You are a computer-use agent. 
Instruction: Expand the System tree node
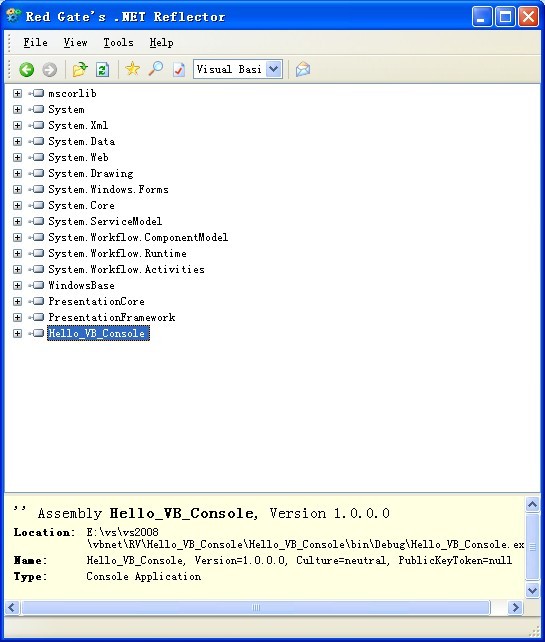pyautogui.click(x=17, y=109)
